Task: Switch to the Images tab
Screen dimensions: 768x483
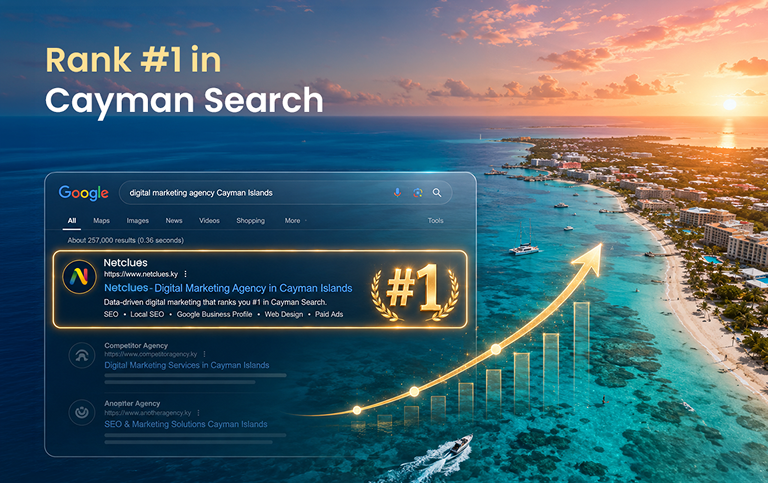Action: click(x=138, y=220)
